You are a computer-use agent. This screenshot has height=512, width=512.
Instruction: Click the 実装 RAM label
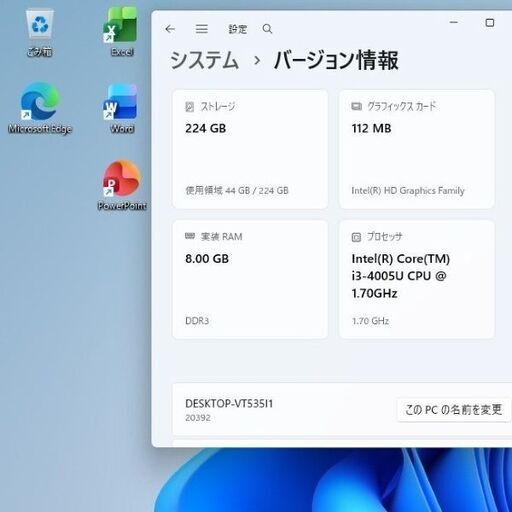(x=222, y=237)
